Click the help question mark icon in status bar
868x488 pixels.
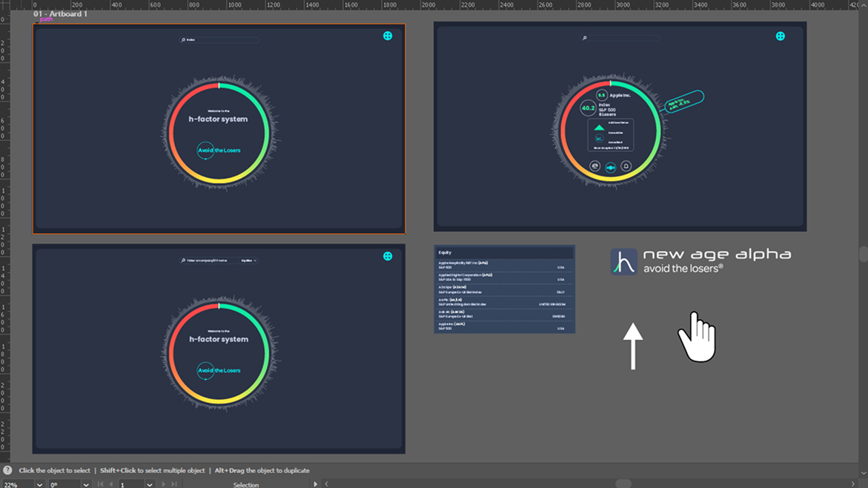point(7,470)
